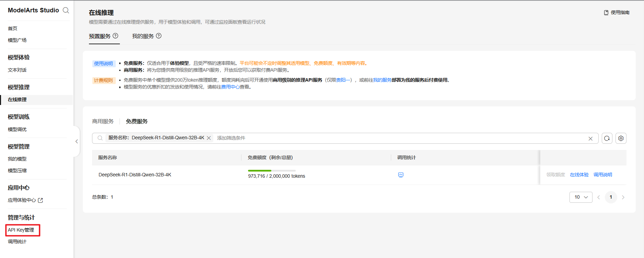The image size is (644, 258).
Task: Open the page size dropdown showing 10
Action: click(581, 197)
